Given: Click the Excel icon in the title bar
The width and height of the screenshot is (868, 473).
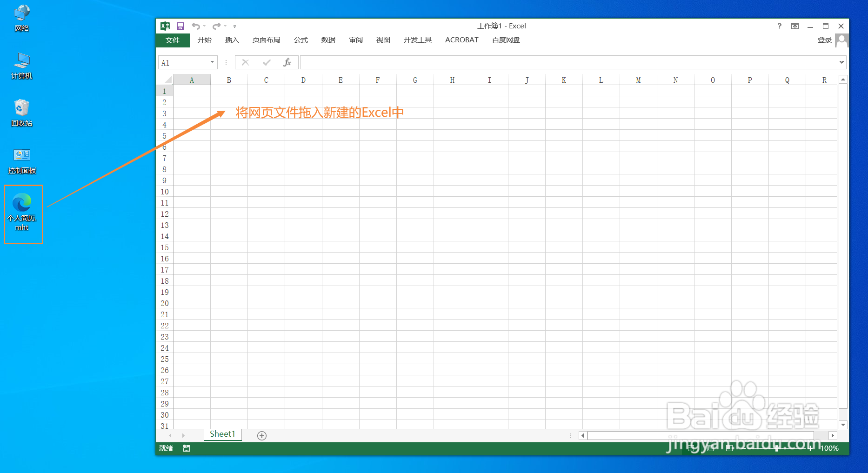Looking at the screenshot, I should pos(165,26).
